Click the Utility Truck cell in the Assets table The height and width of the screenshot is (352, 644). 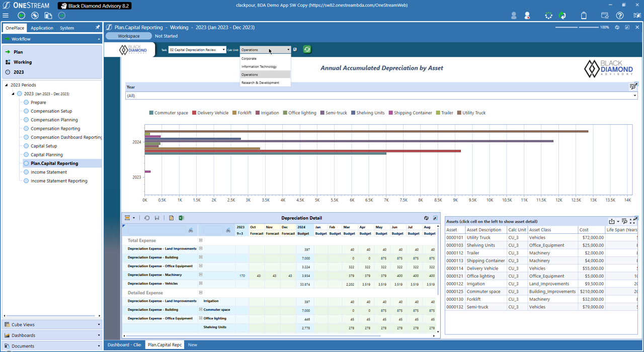(486, 237)
